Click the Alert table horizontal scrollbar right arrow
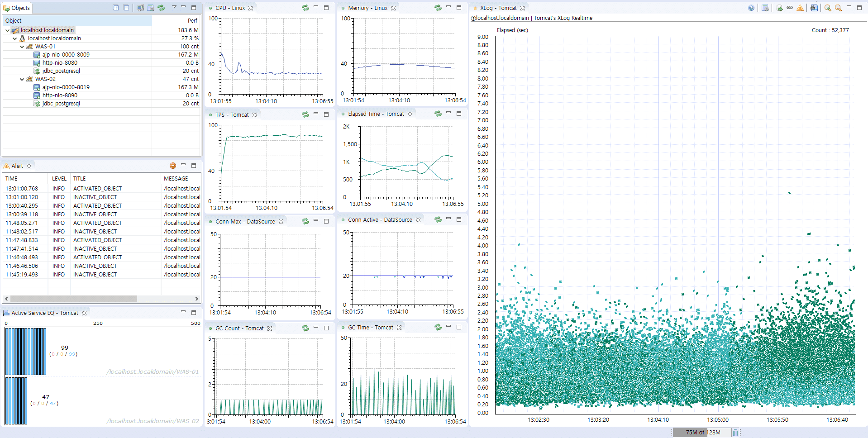This screenshot has height=438, width=868. [x=196, y=299]
